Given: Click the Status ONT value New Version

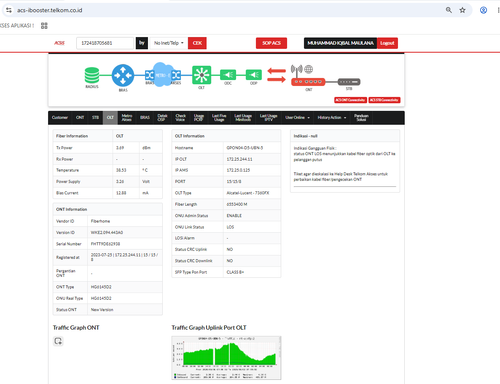Looking at the screenshot, I should (x=102, y=310).
